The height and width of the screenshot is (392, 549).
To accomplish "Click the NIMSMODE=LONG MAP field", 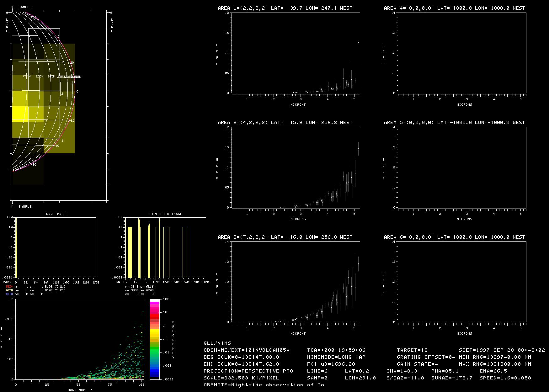I will click(x=336, y=357).
